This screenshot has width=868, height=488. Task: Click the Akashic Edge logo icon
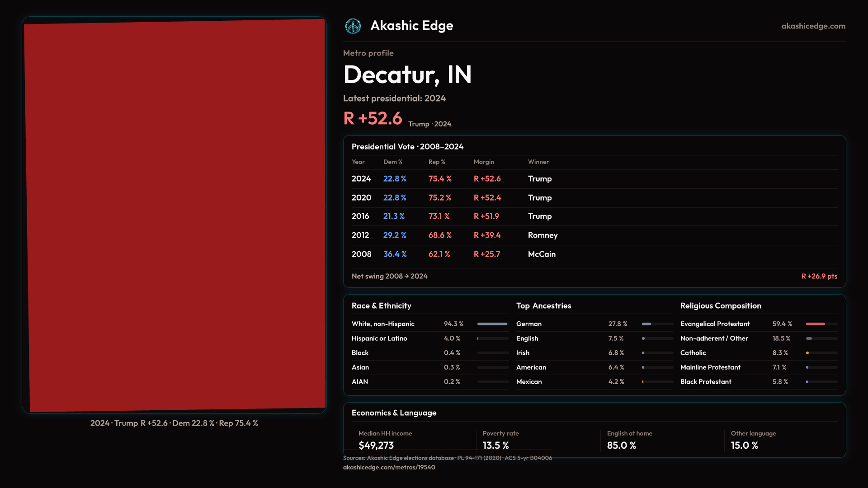353,26
